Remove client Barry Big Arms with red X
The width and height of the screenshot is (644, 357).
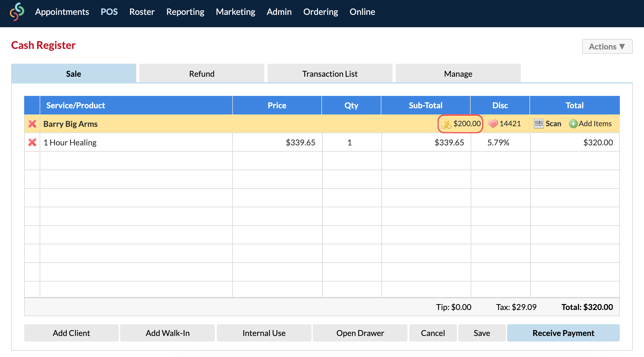(32, 124)
